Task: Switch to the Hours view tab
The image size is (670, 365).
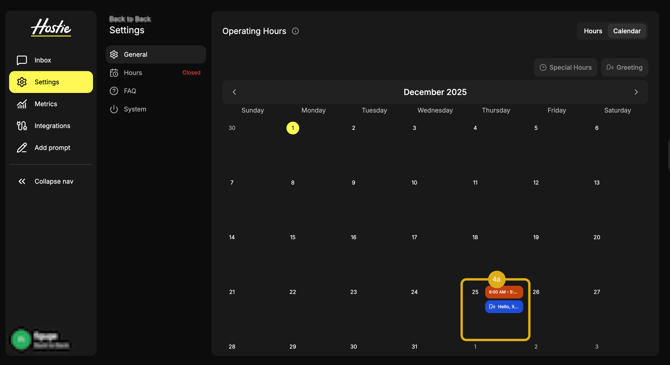Action: [x=593, y=31]
